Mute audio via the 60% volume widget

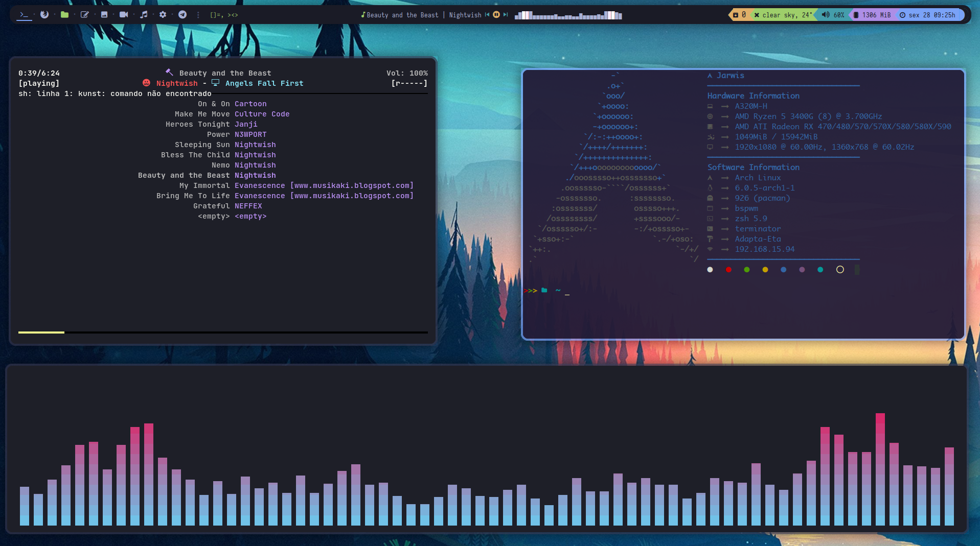[x=832, y=15]
